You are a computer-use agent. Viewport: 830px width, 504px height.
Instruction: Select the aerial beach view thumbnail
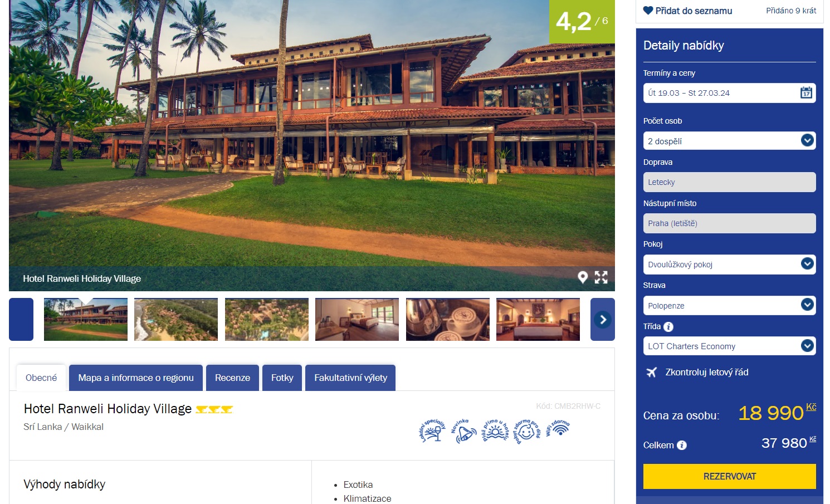(x=176, y=320)
